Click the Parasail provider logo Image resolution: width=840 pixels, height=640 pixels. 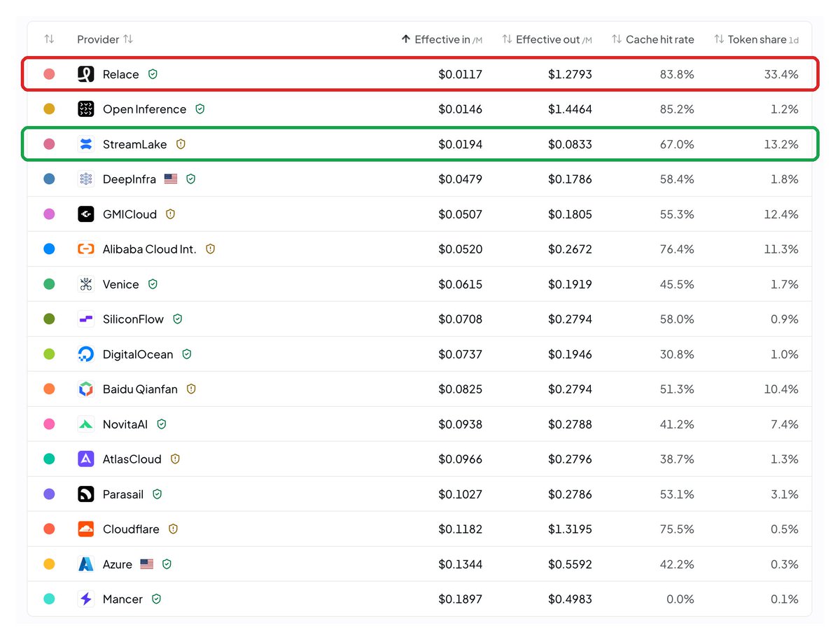point(85,494)
